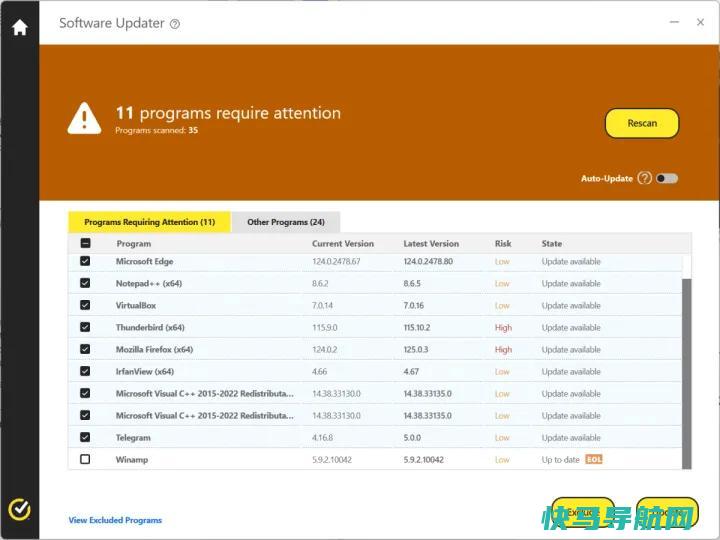Click the Up to date state for Winamp
Viewport: 720px width, 540px height.
point(561,460)
